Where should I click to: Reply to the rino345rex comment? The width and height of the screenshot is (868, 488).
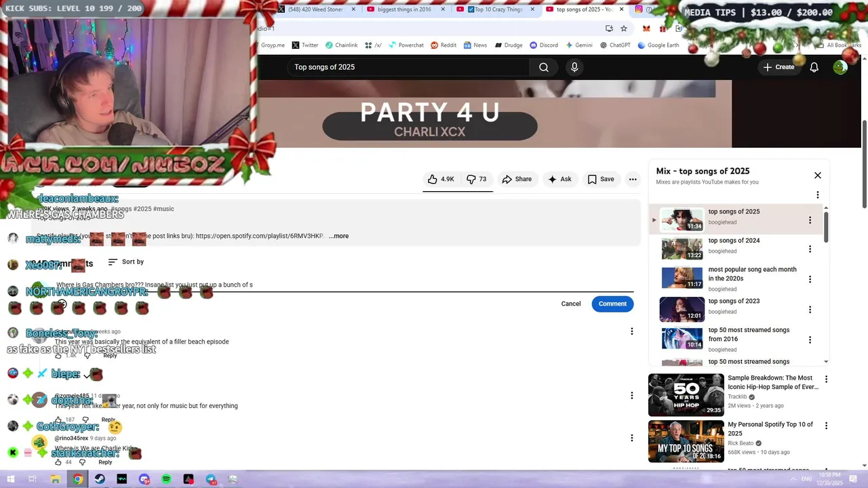click(x=105, y=462)
